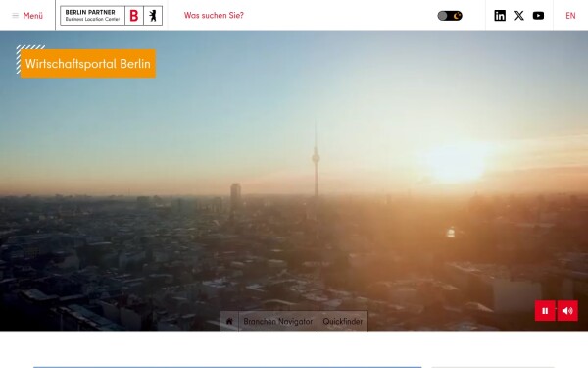Mute the video sound via speaker button

pyautogui.click(x=567, y=310)
